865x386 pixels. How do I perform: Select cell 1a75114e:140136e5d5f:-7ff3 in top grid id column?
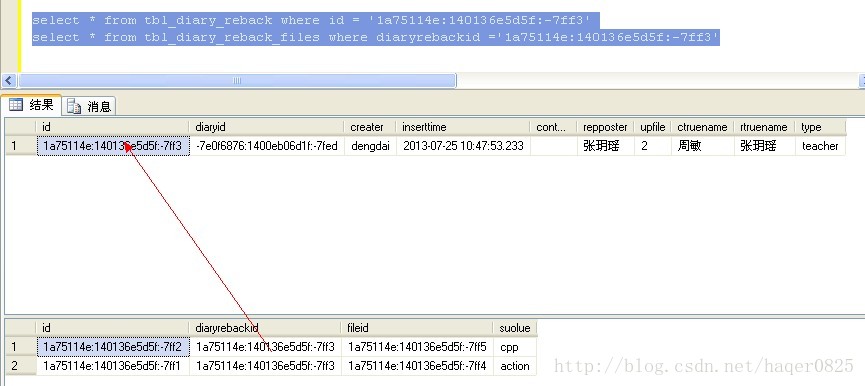(x=113, y=146)
